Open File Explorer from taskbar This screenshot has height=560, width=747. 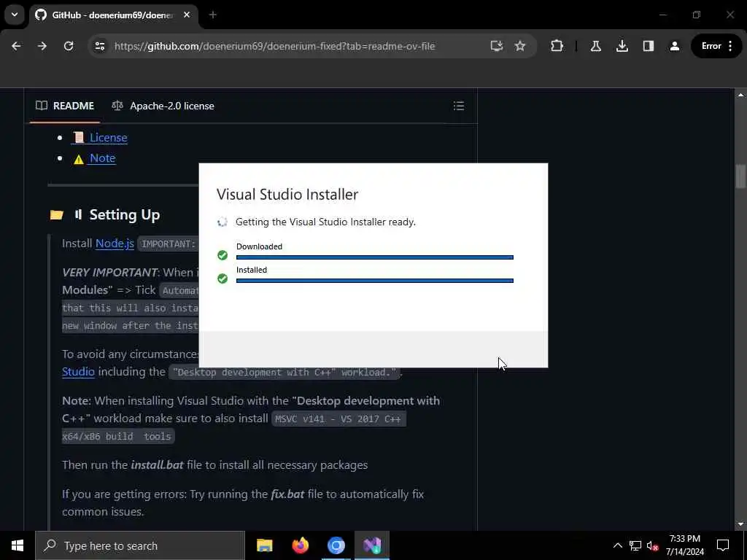(264, 545)
